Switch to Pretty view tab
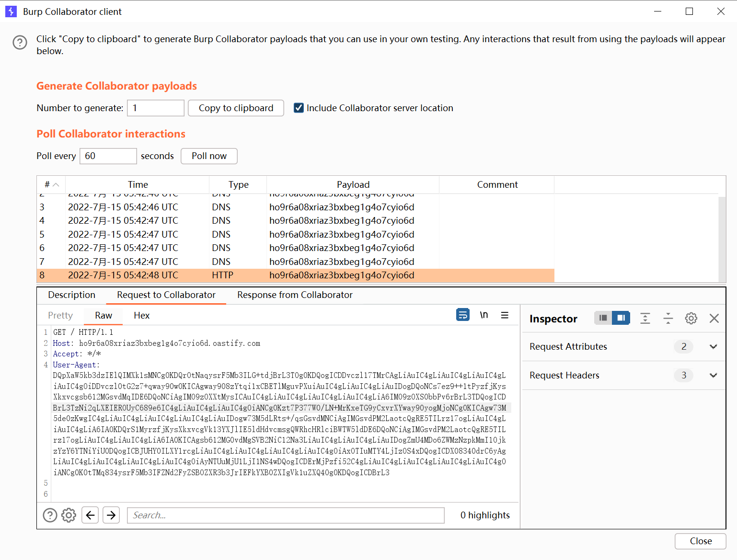 click(60, 315)
